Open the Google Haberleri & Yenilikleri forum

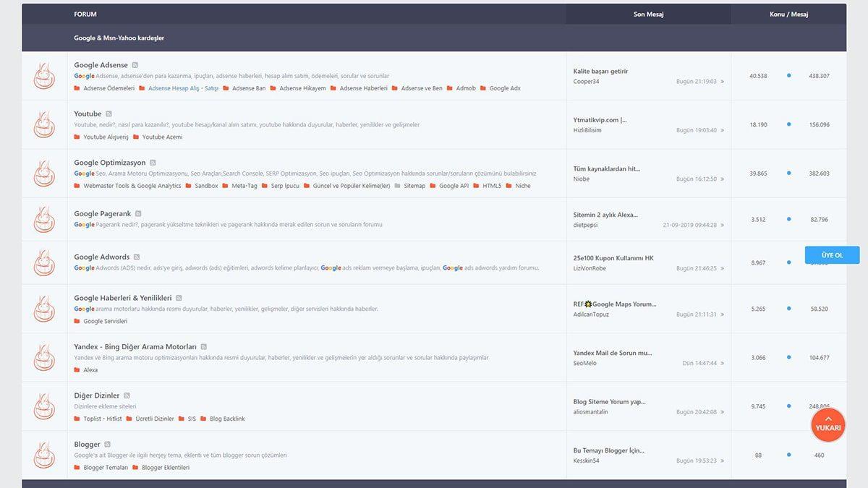point(122,298)
